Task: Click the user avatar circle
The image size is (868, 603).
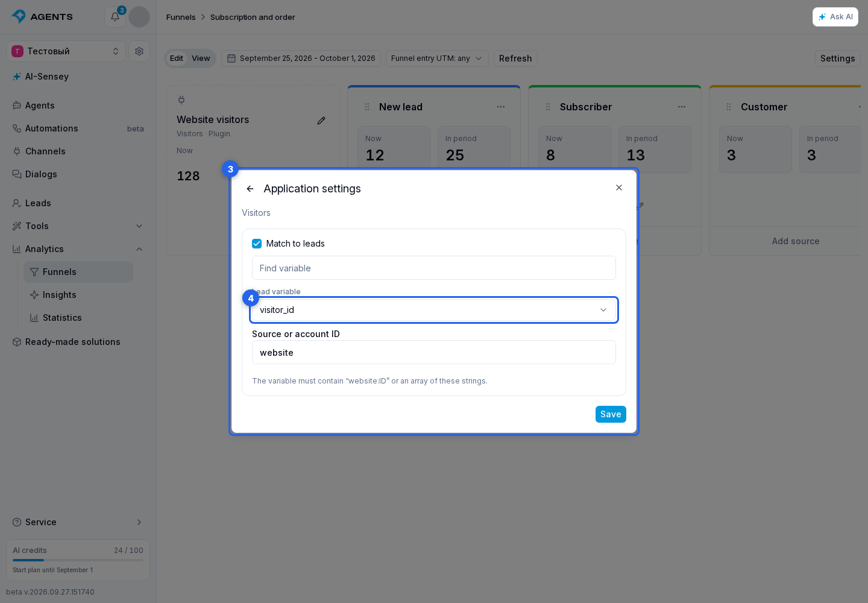Action: click(139, 17)
